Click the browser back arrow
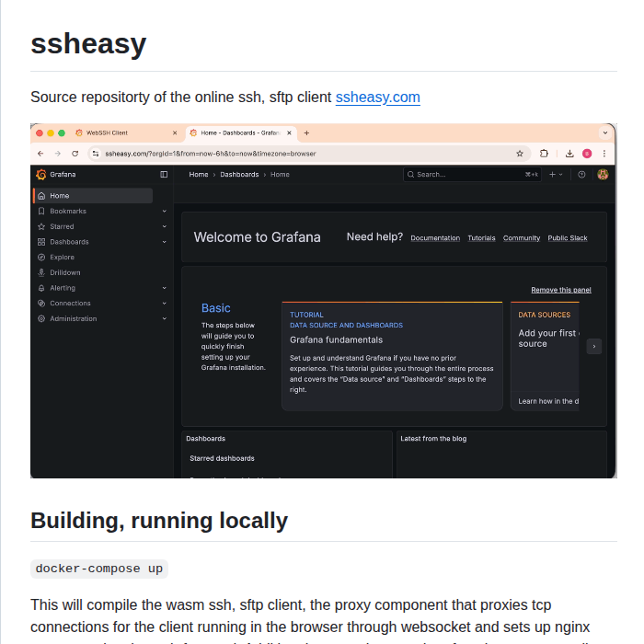 40,154
